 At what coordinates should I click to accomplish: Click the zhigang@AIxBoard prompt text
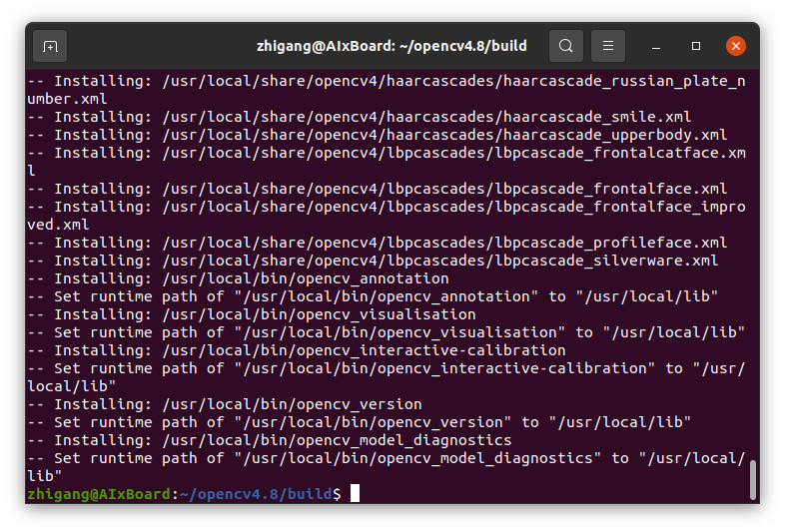(x=99, y=494)
